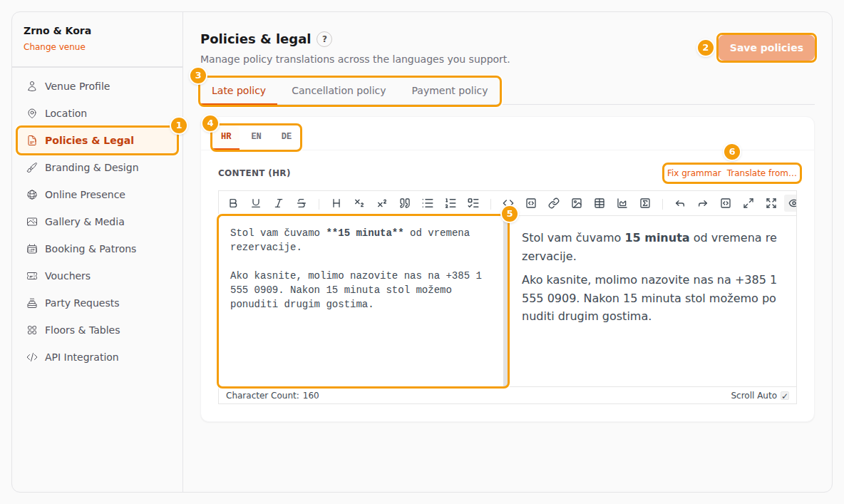Open the heading (H) toolbar option
The width and height of the screenshot is (844, 504).
(x=336, y=203)
